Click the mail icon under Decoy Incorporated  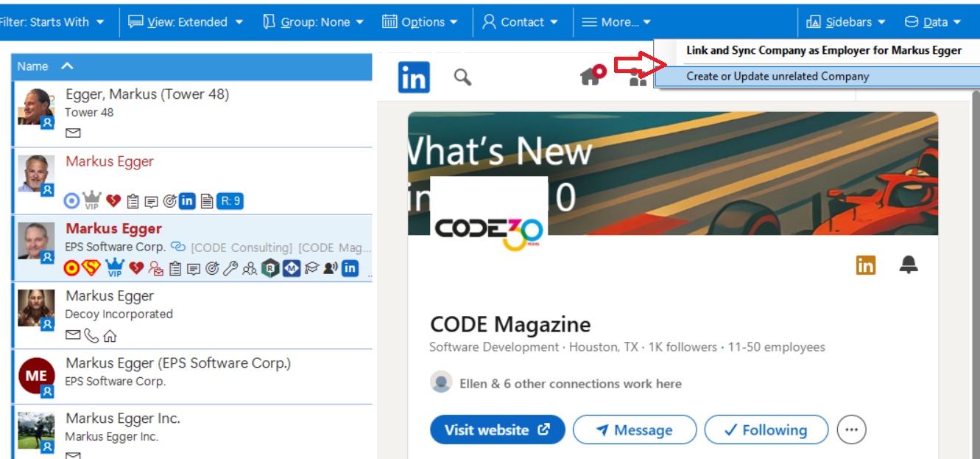pyautogui.click(x=73, y=336)
